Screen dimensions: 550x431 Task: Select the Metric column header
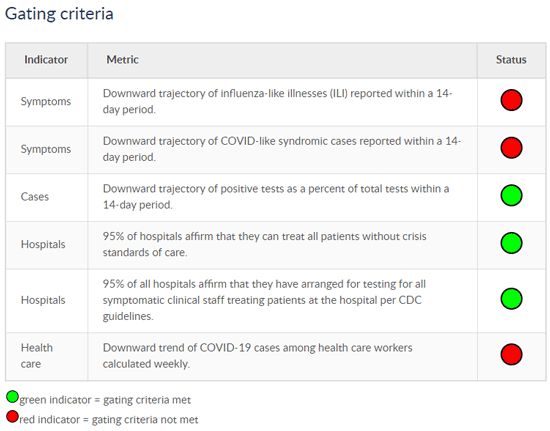[122, 60]
